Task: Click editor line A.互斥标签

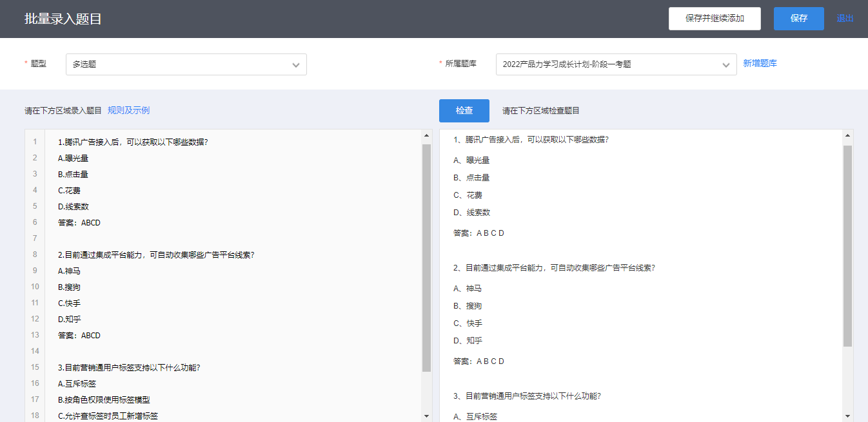Action: click(77, 383)
